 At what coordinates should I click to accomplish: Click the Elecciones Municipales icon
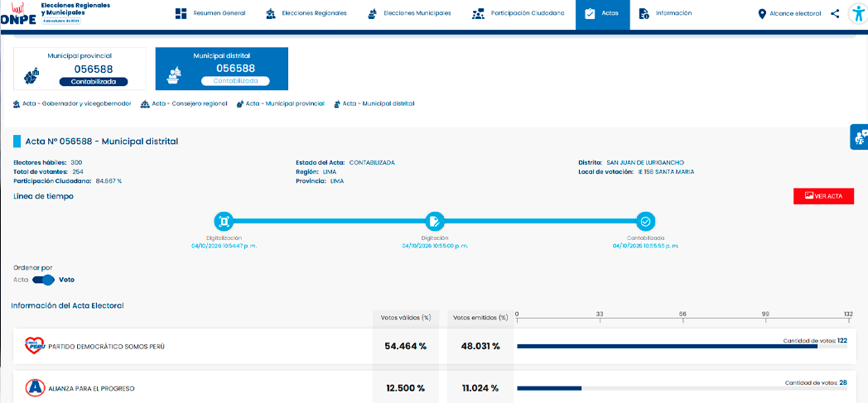point(373,13)
